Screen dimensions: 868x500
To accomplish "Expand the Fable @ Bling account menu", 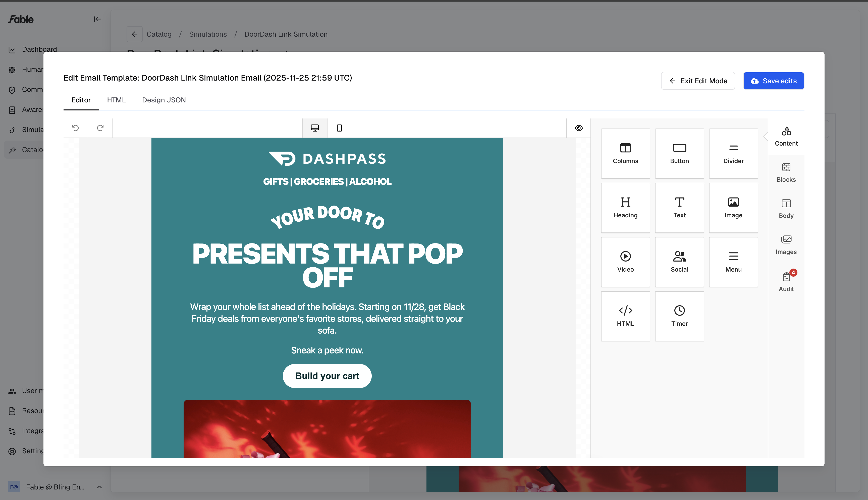I will coord(55,487).
